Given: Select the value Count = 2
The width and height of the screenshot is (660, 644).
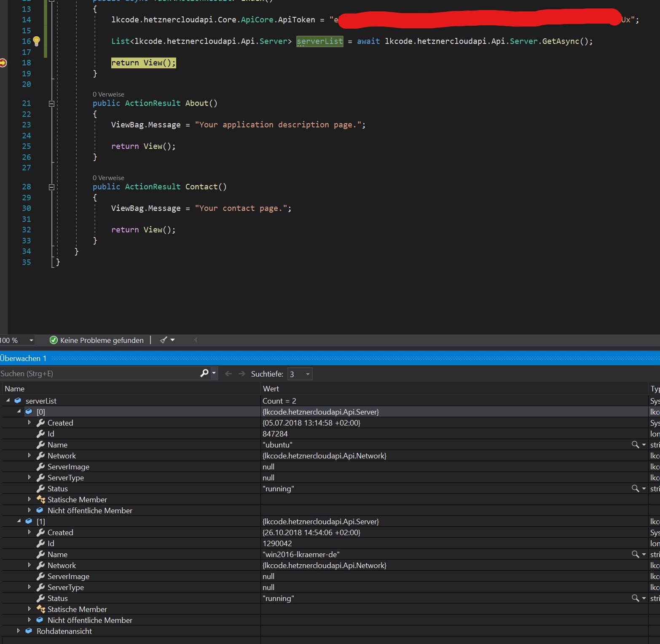Looking at the screenshot, I should 279,401.
